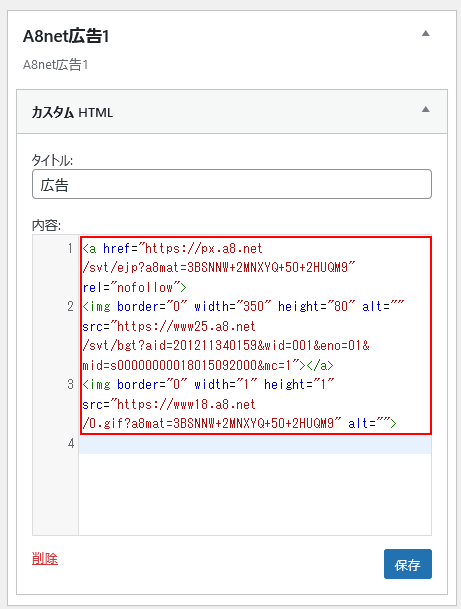Click the mid=s00000000018015092000 code line
The image size is (461, 609).
208,365
